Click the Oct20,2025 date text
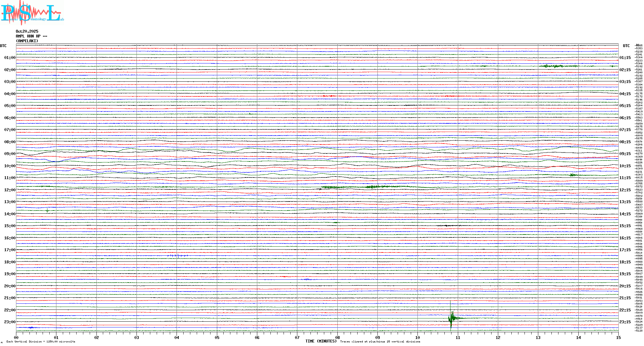The image size is (644, 346). [27, 31]
